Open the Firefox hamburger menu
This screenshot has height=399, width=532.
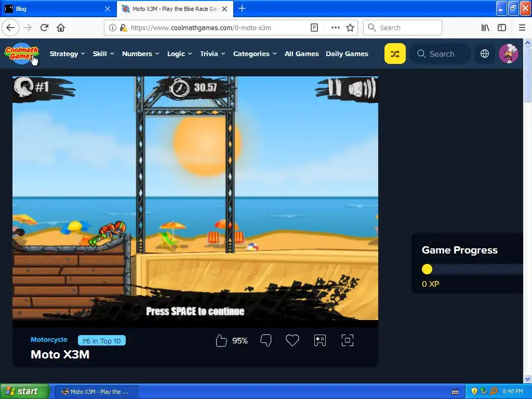pos(522,28)
